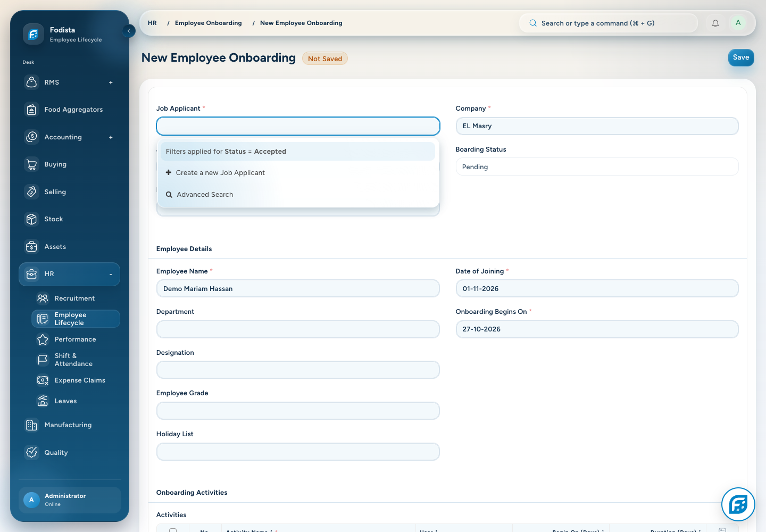
Task: Choose Create a new Job Applicant
Action: pyautogui.click(x=298, y=173)
